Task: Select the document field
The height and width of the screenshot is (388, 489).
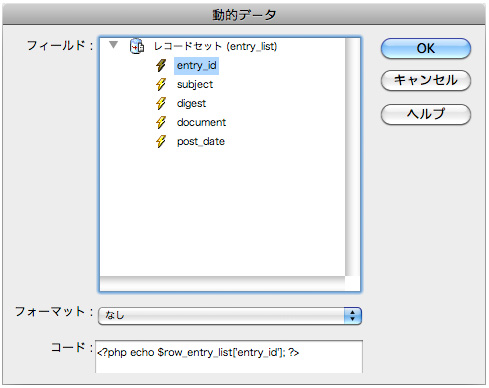Action: tap(201, 122)
